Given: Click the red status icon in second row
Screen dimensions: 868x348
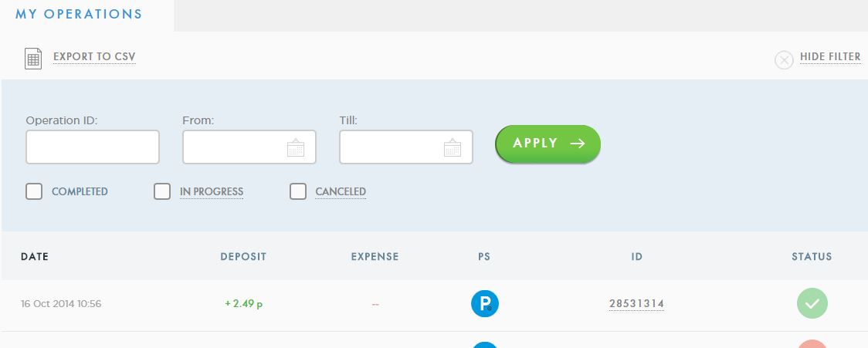Looking at the screenshot, I should [812, 344].
